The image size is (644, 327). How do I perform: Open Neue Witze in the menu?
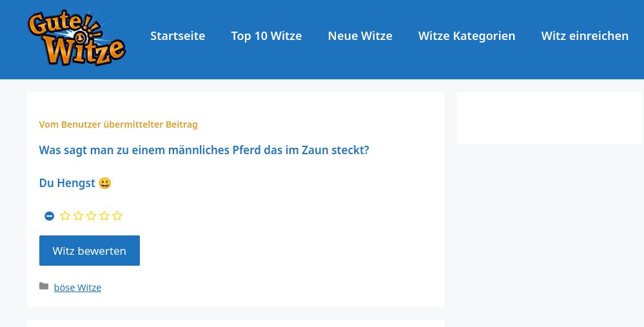point(360,36)
